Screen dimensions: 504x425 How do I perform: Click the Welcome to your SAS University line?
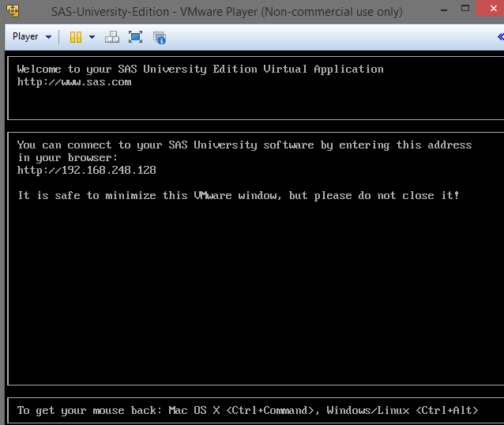[x=200, y=69]
